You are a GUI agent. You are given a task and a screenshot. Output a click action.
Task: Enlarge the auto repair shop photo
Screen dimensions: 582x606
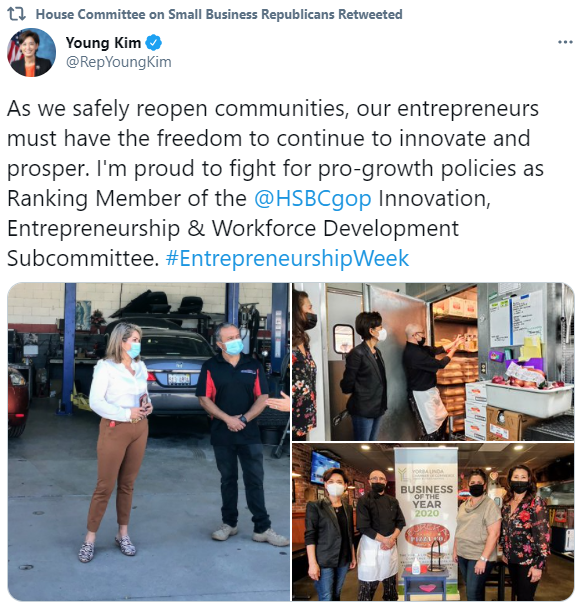pos(148,442)
